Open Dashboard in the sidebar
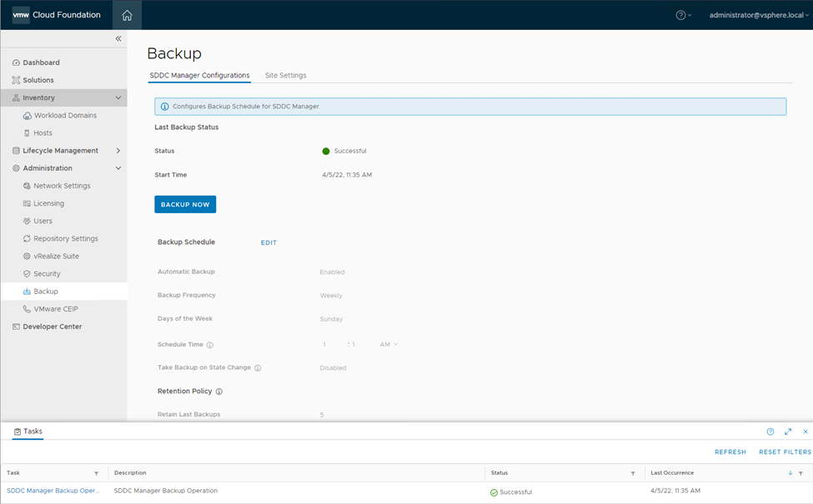The width and height of the screenshot is (813, 504). pyautogui.click(x=41, y=62)
